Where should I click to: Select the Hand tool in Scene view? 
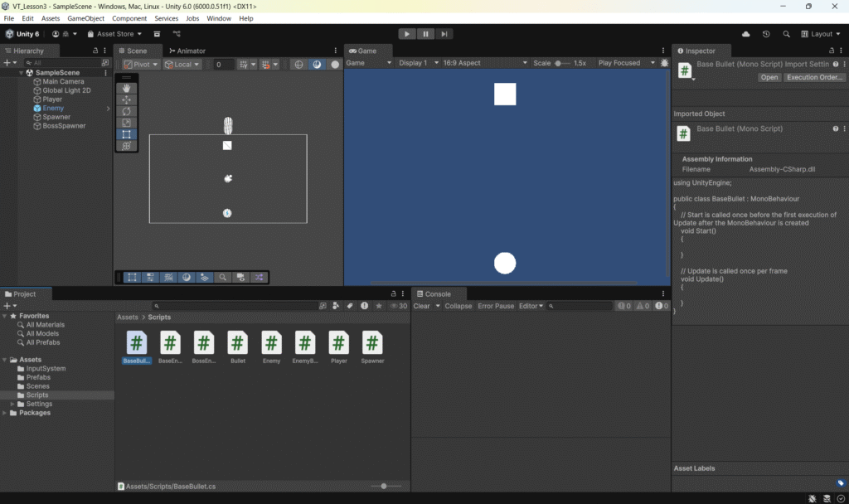pyautogui.click(x=126, y=88)
